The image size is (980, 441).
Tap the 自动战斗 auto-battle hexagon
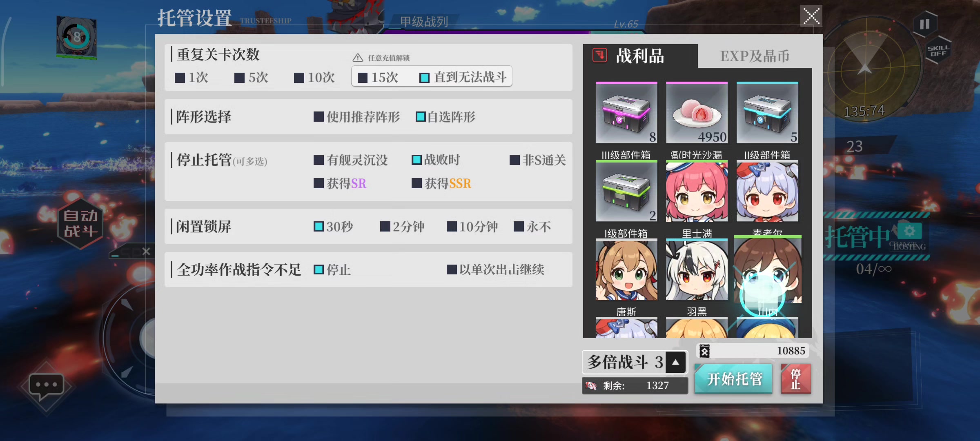tap(80, 223)
